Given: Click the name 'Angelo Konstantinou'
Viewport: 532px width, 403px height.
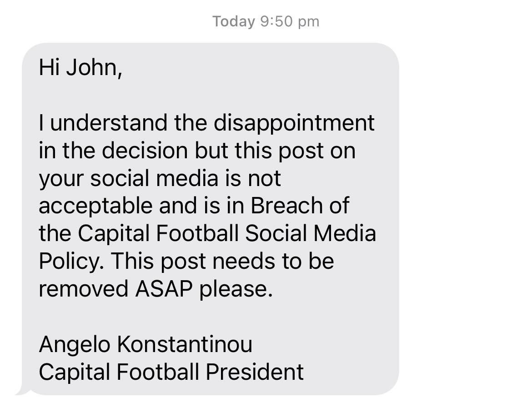Looking at the screenshot, I should [146, 345].
